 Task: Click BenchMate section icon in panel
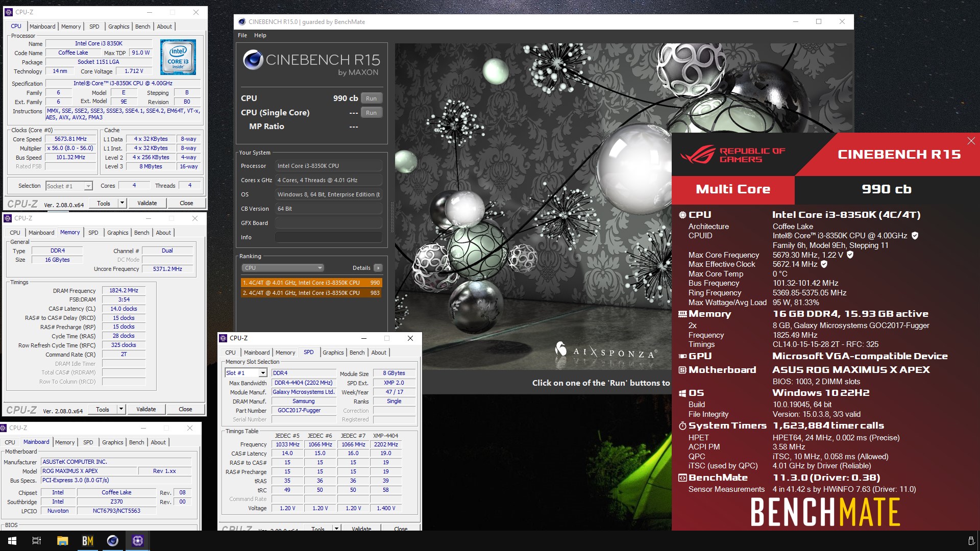(682, 478)
